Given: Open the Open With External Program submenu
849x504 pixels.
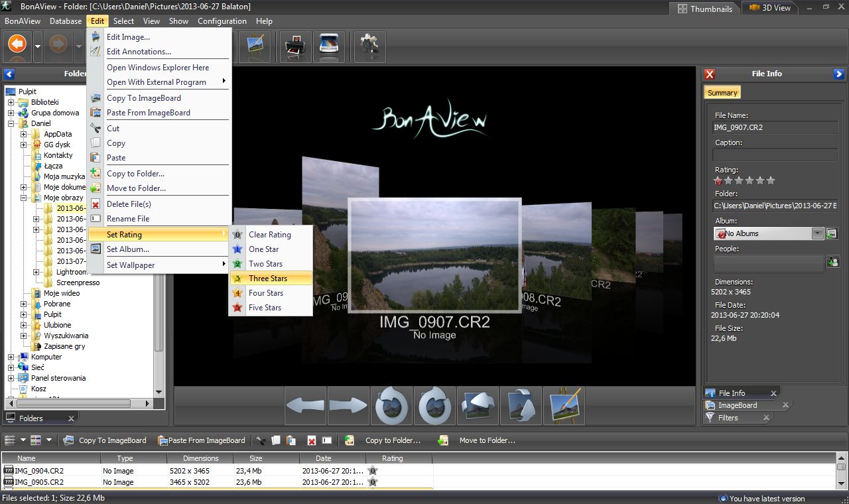Looking at the screenshot, I should pyautogui.click(x=159, y=82).
